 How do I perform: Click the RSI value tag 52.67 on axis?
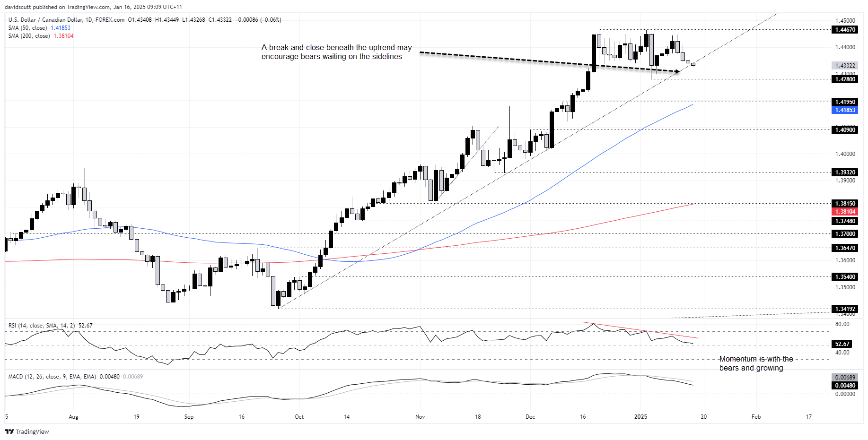coord(842,344)
